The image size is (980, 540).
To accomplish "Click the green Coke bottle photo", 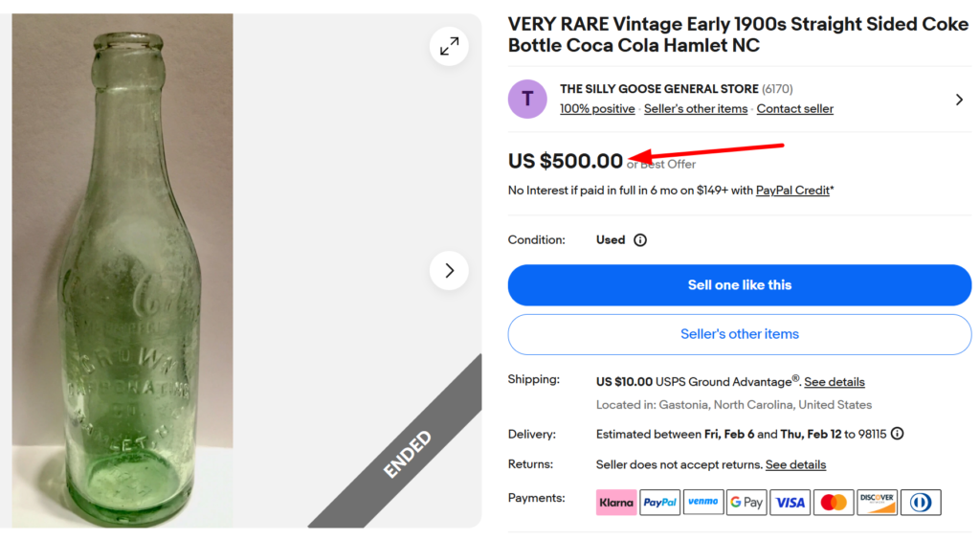I will 122,270.
